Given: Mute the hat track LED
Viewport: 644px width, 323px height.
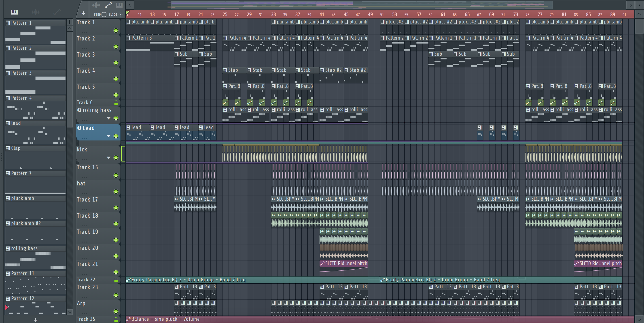Looking at the screenshot, I should tap(116, 191).
